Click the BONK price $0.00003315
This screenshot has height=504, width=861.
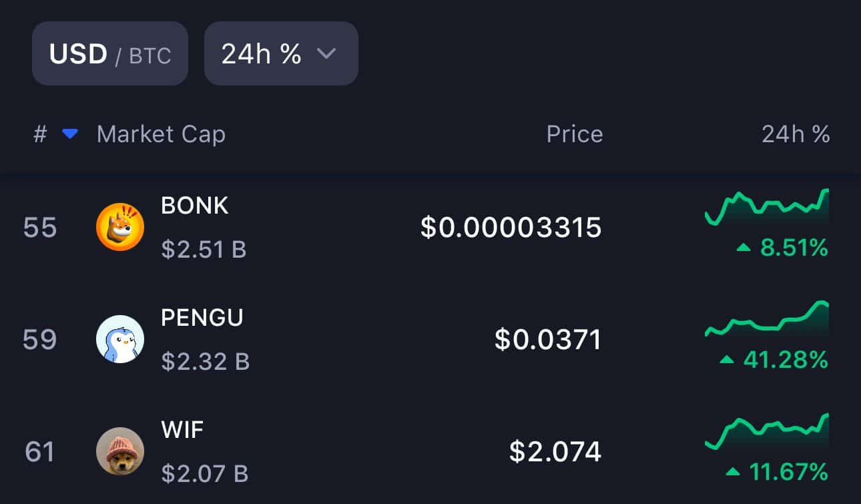pyautogui.click(x=511, y=228)
